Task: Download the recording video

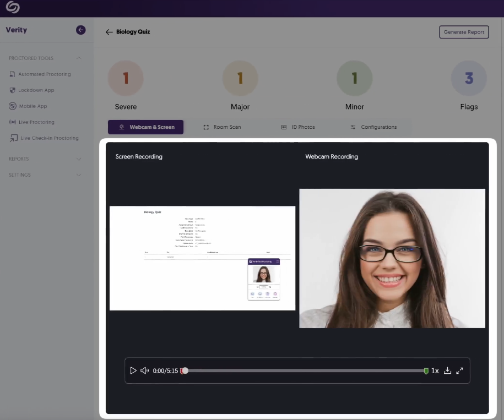Action: 447,370
